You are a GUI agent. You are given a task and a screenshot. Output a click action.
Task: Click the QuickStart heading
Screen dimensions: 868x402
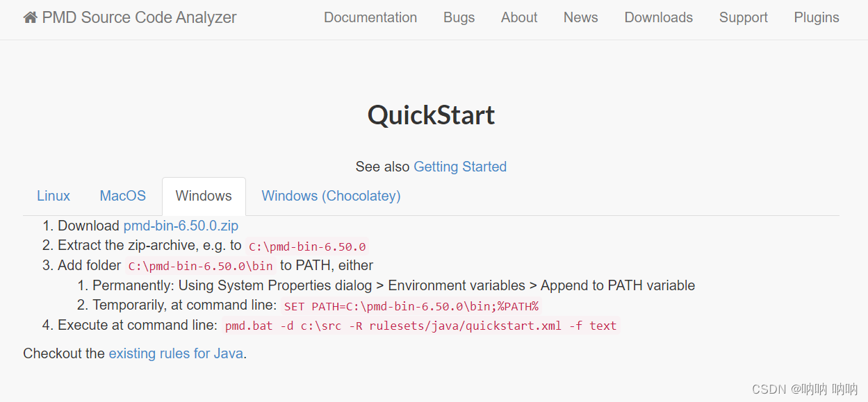[x=431, y=115]
